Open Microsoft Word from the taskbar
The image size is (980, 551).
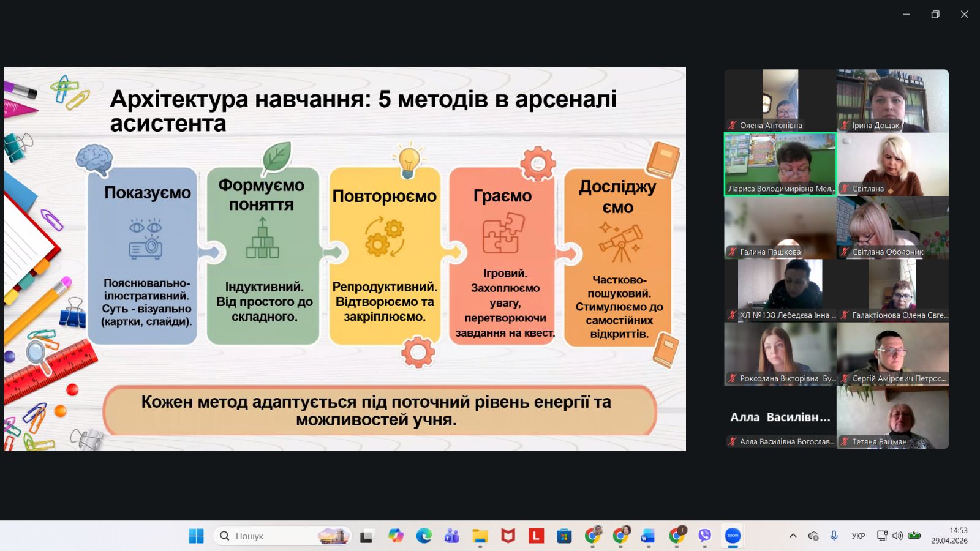pos(648,536)
